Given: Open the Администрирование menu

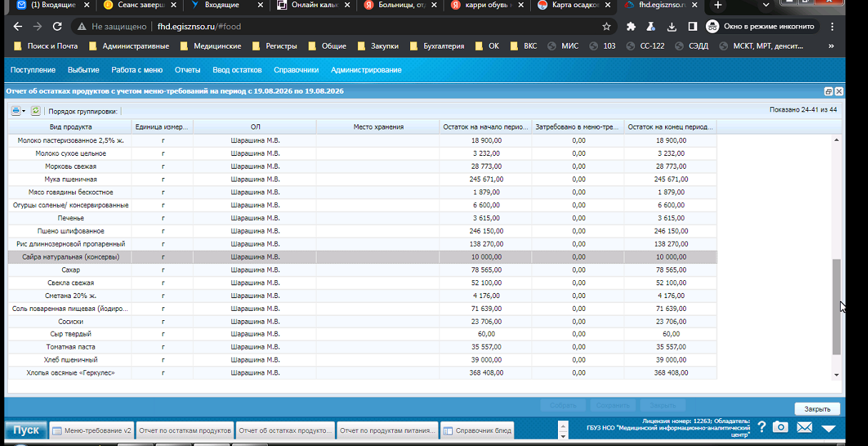Looking at the screenshot, I should pyautogui.click(x=366, y=70).
